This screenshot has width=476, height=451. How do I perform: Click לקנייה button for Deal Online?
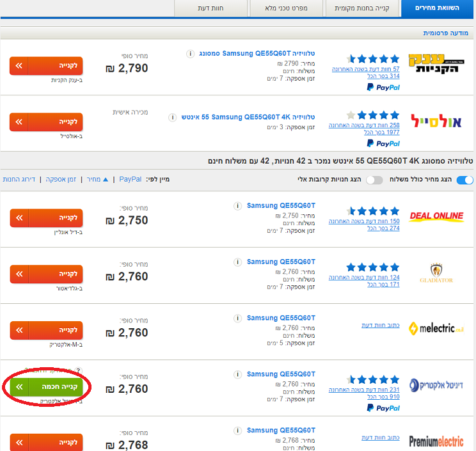[46, 218]
